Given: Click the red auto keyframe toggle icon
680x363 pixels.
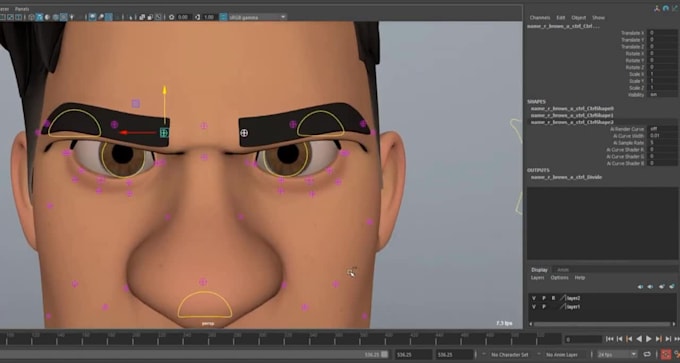Looking at the screenshot, I should tap(666, 354).
